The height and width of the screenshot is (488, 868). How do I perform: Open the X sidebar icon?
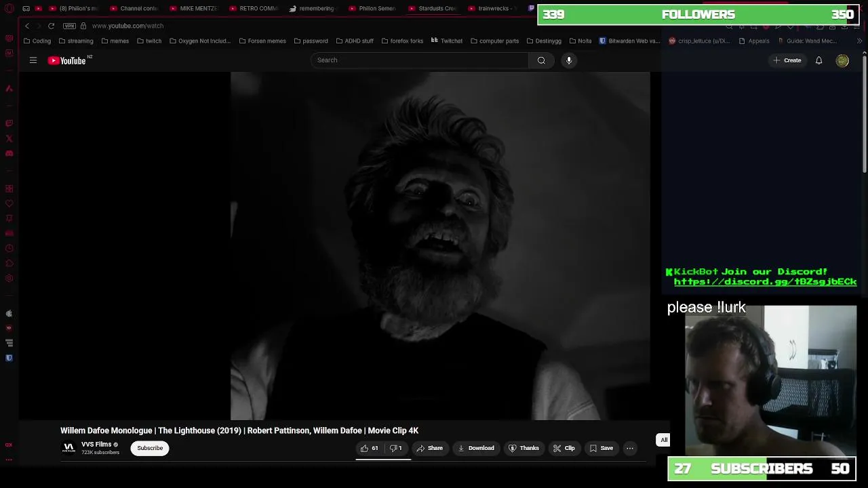click(9, 138)
